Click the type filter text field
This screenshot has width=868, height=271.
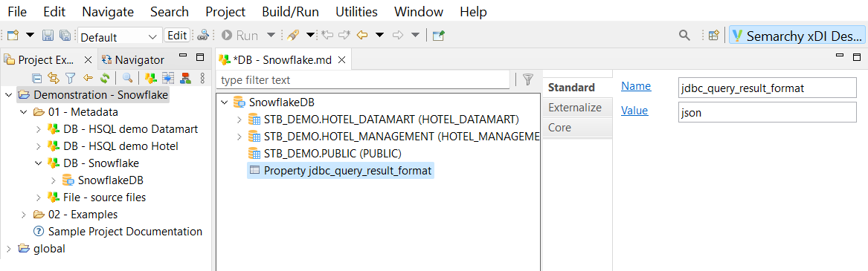tap(362, 80)
